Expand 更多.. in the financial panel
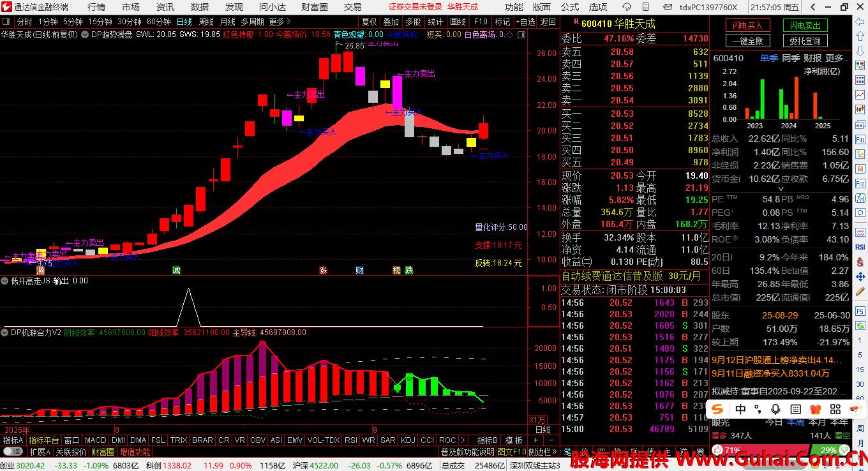 click(x=837, y=58)
